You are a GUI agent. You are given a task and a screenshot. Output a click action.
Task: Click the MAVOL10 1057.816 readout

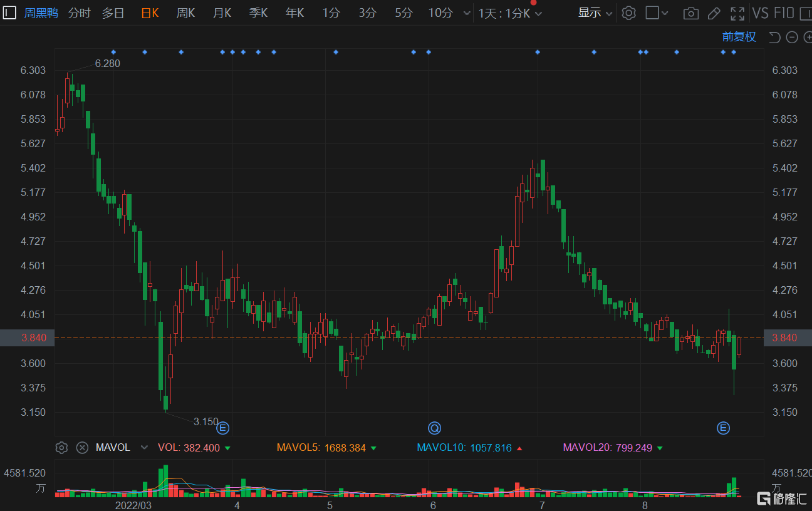470,448
